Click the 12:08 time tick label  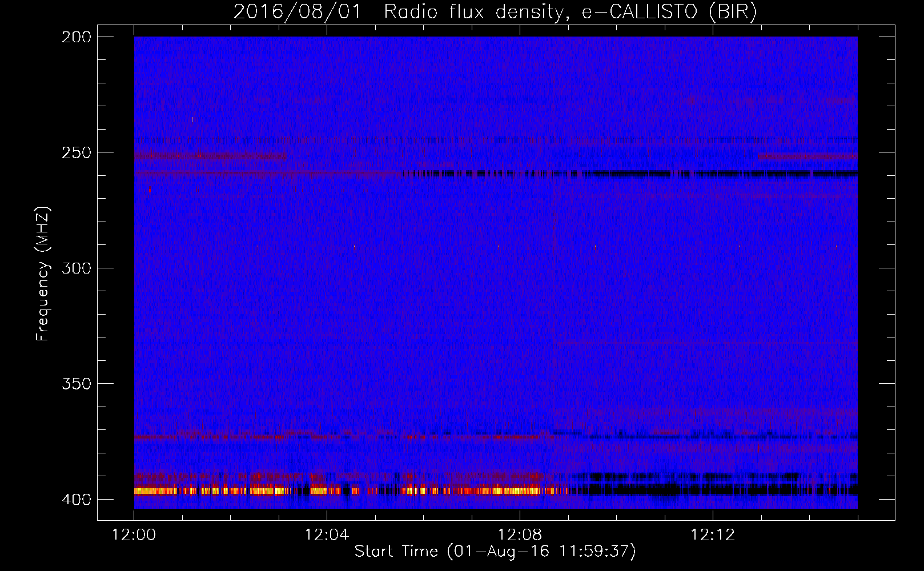[520, 535]
